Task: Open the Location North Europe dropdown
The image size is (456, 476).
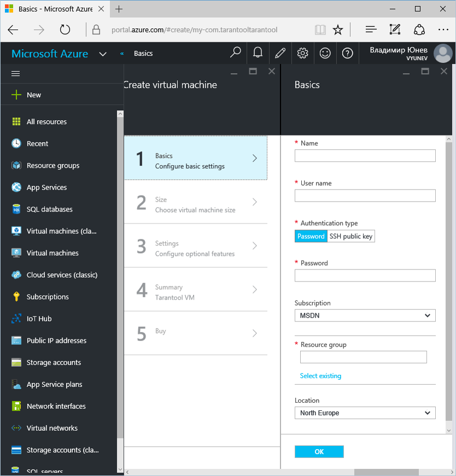Action: [365, 413]
